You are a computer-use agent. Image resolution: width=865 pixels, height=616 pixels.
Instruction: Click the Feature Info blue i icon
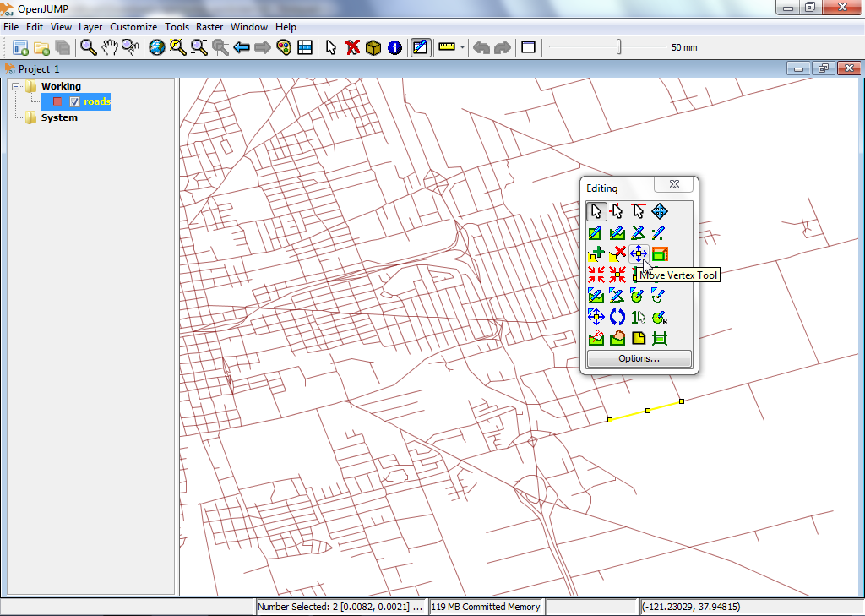(394, 47)
